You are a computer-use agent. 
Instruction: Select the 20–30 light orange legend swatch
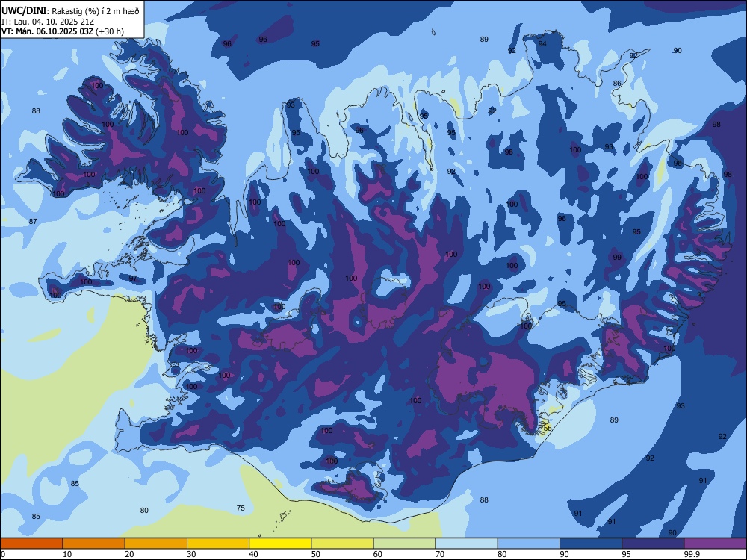tap(156, 544)
